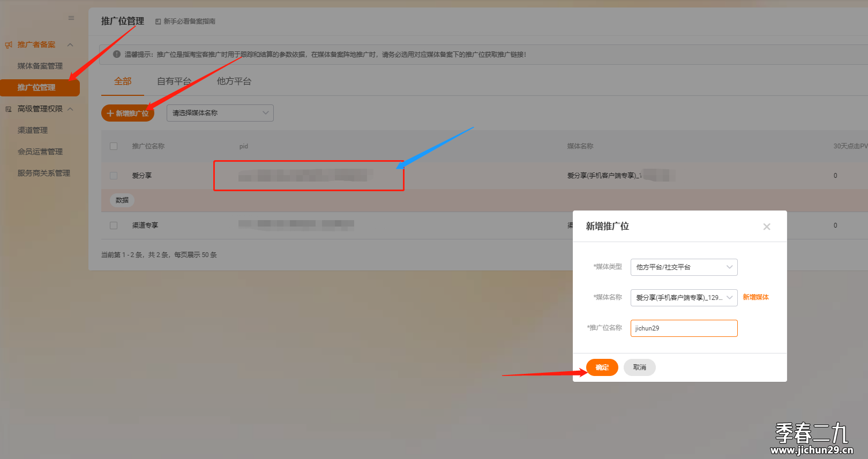The width and height of the screenshot is (868, 459).
Task: Click the 推广位名称 column header
Action: pyautogui.click(x=148, y=146)
